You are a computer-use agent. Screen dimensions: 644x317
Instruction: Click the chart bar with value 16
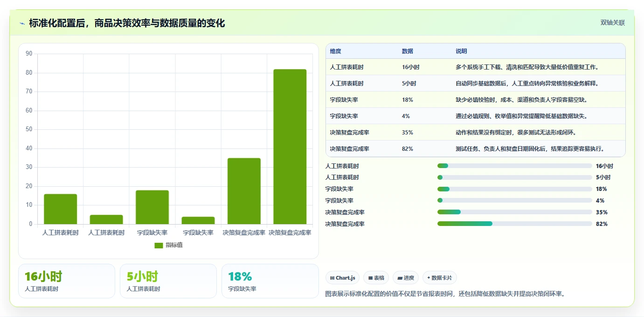tap(60, 209)
